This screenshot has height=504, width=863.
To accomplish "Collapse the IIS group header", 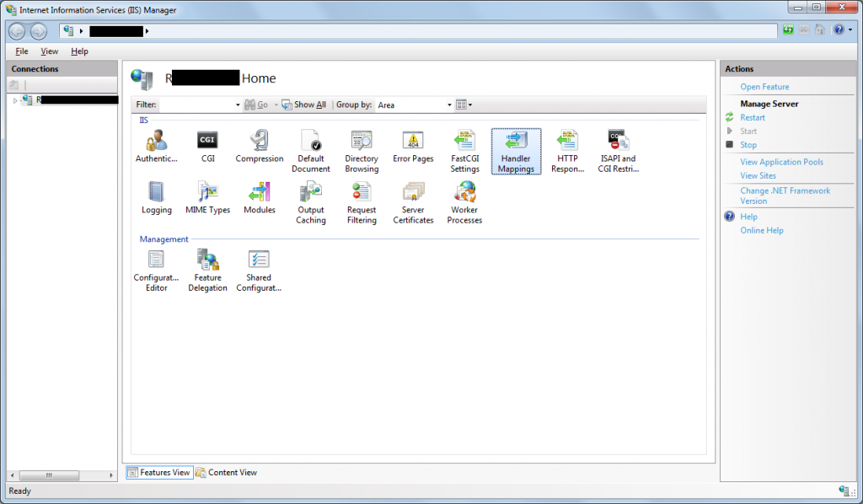I will (143, 120).
